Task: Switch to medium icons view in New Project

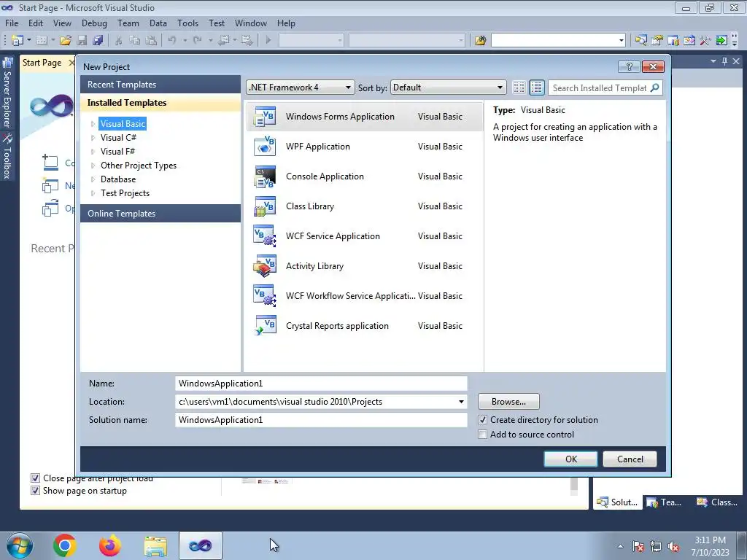Action: tap(537, 87)
